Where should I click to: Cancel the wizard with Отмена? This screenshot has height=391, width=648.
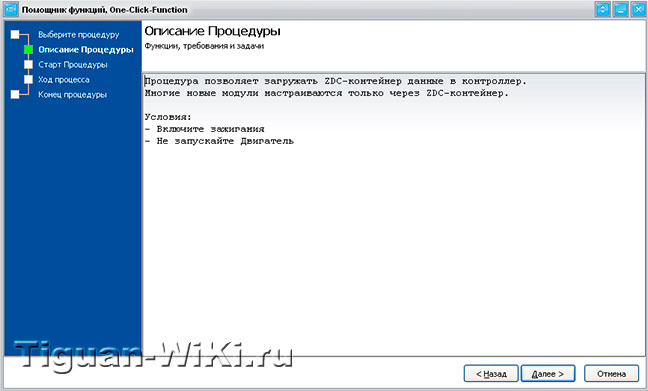click(x=611, y=374)
